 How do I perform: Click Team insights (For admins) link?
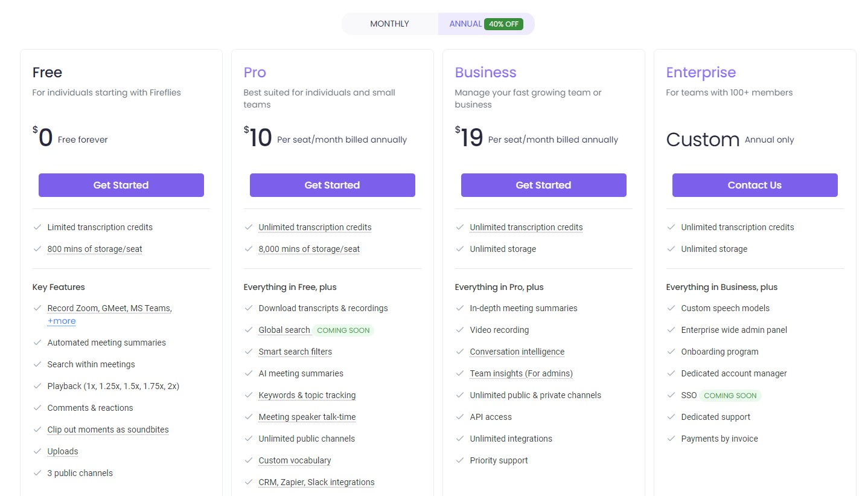(x=521, y=373)
